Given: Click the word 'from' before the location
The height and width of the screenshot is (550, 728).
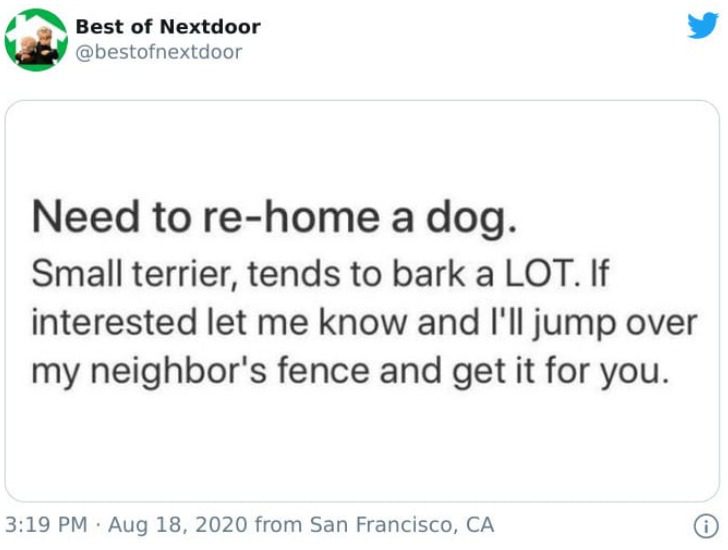Looking at the screenshot, I should click(x=279, y=524).
